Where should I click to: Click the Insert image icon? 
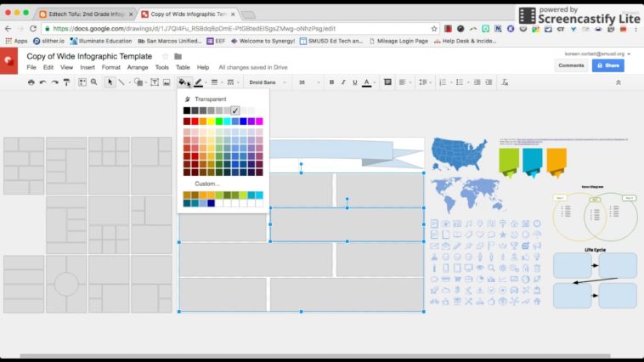pyautogui.click(x=167, y=82)
